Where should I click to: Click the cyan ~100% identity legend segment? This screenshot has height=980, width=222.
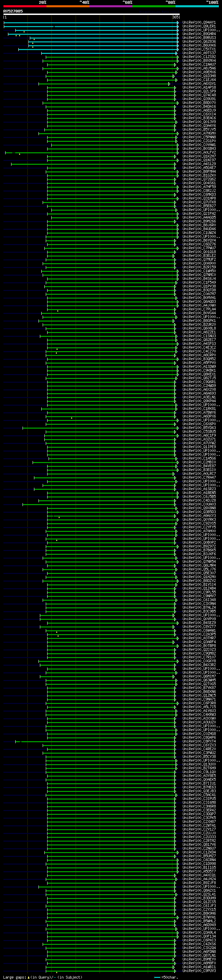coord(197,7)
